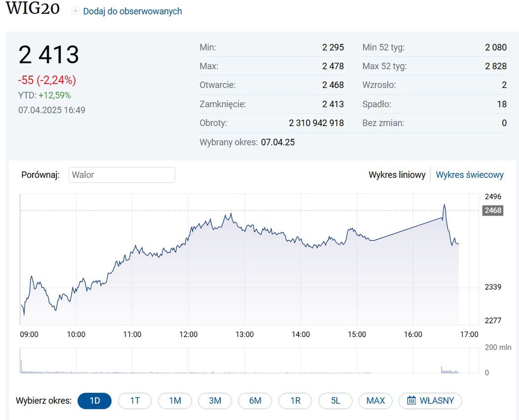Select the 1T period button
519x420 pixels.
(135, 401)
